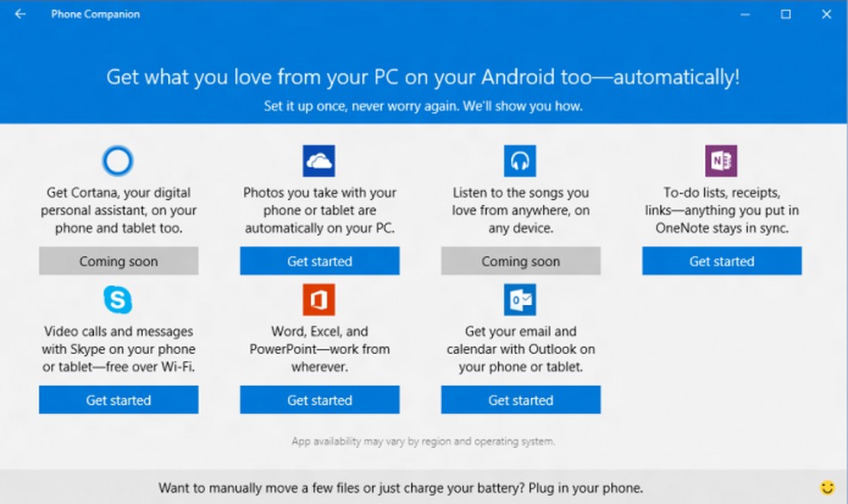The width and height of the screenshot is (848, 504).
Task: Click the Cortana circle icon
Action: pyautogui.click(x=118, y=160)
